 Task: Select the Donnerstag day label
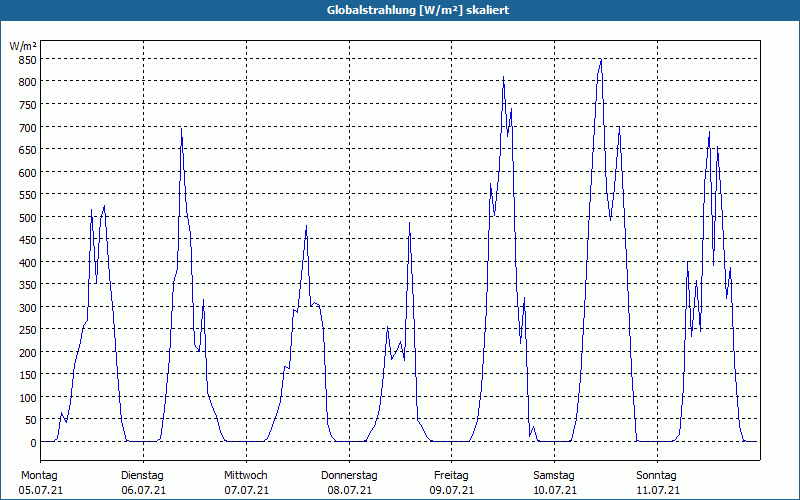click(349, 475)
